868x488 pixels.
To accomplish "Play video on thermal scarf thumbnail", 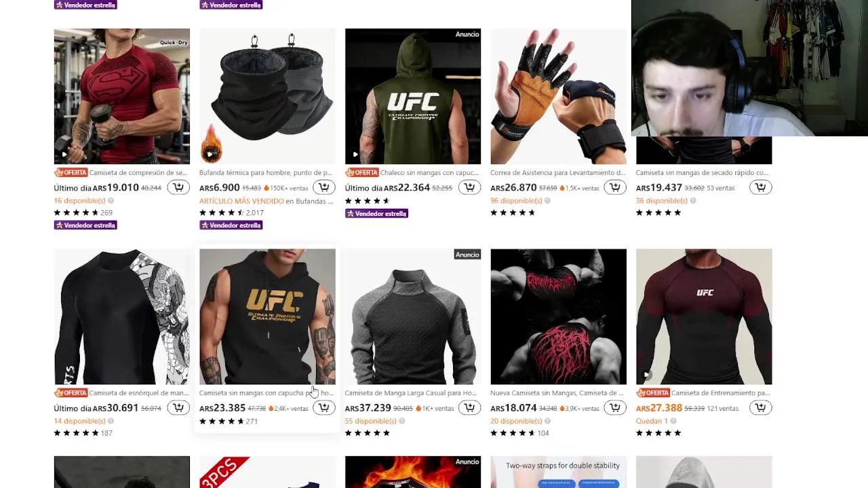I will coord(210,155).
